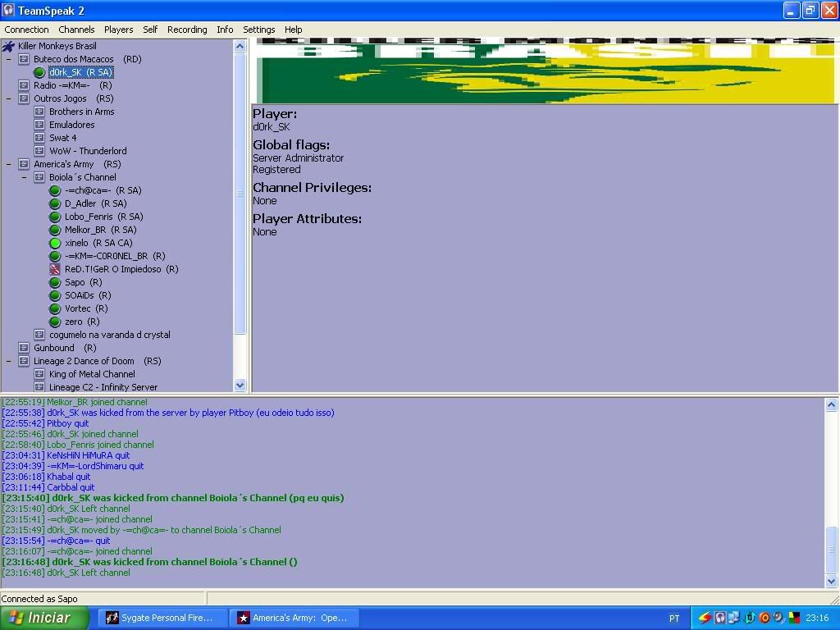840x630 pixels.
Task: Click the status icon of D_Adler
Action: 55,203
